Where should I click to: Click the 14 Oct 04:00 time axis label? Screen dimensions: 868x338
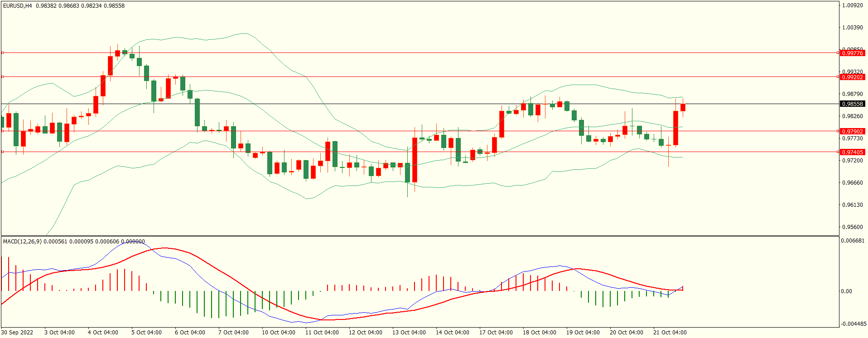coord(453,333)
